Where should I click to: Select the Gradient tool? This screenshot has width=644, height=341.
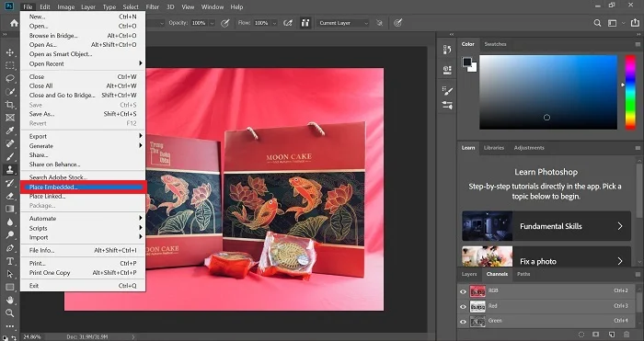pyautogui.click(x=10, y=209)
